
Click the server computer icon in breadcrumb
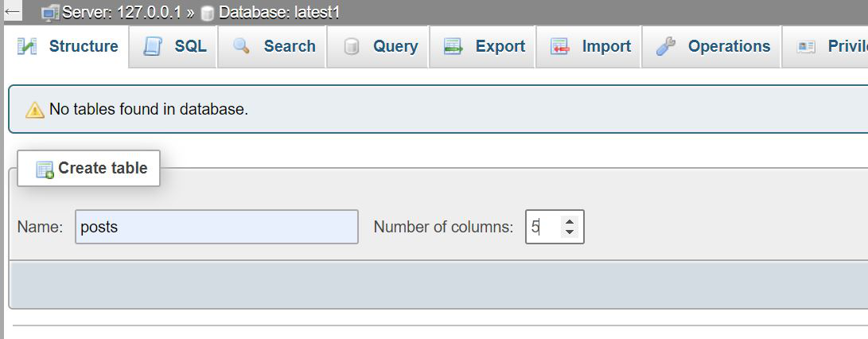50,13
